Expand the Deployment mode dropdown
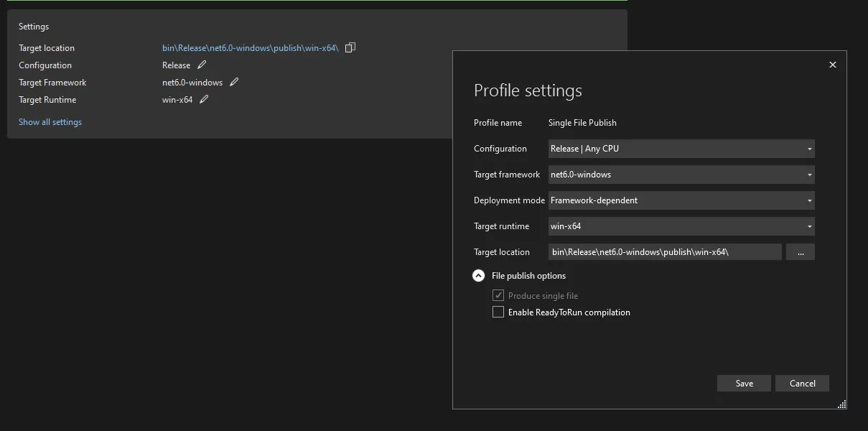 point(681,200)
